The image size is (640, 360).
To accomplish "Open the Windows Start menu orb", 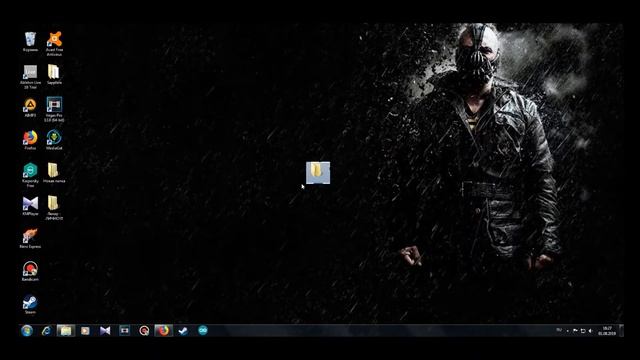I will 27,331.
